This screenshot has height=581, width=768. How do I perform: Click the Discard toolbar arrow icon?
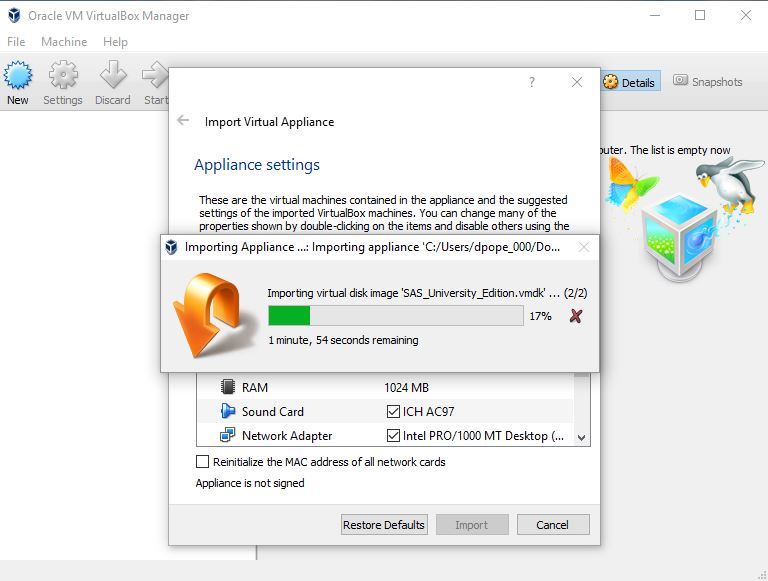[113, 75]
